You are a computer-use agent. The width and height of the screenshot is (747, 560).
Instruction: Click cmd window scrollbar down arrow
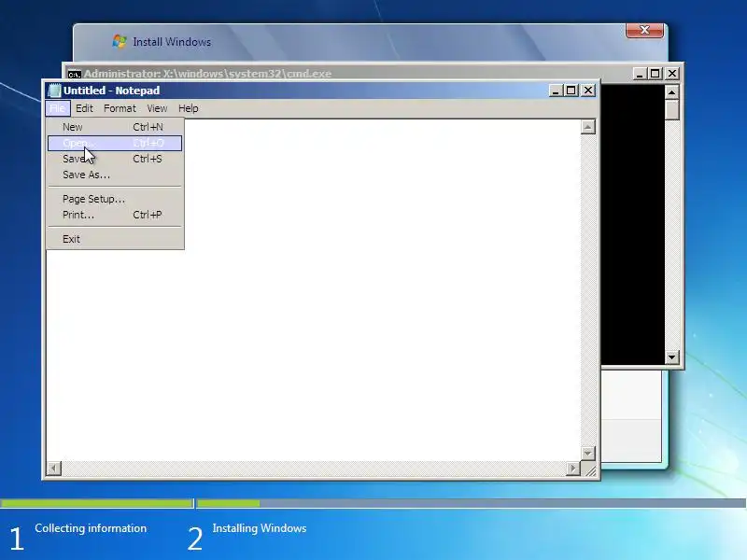pos(671,357)
